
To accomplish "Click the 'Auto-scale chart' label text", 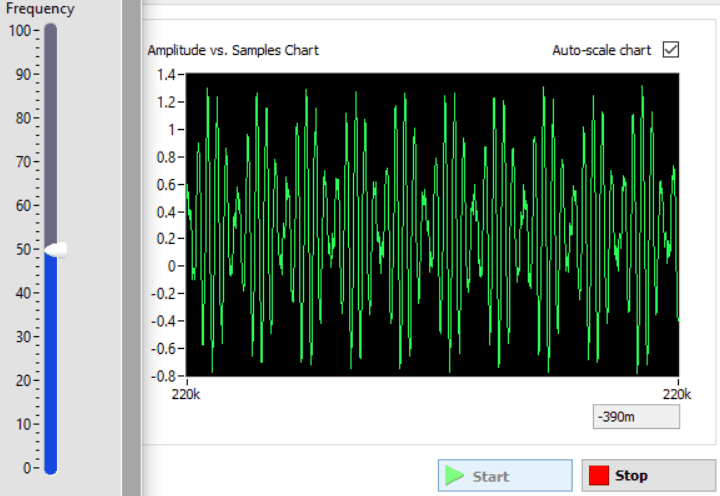I will click(602, 50).
